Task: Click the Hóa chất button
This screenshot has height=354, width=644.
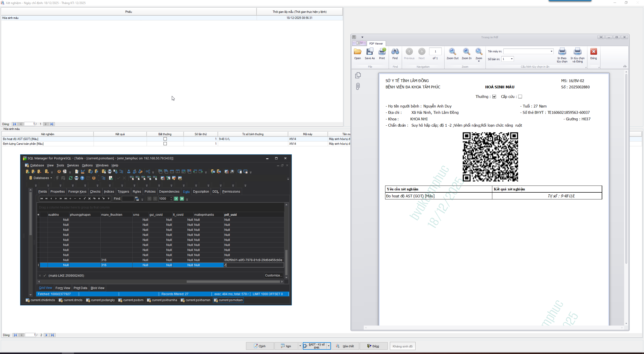Action: pos(345,346)
